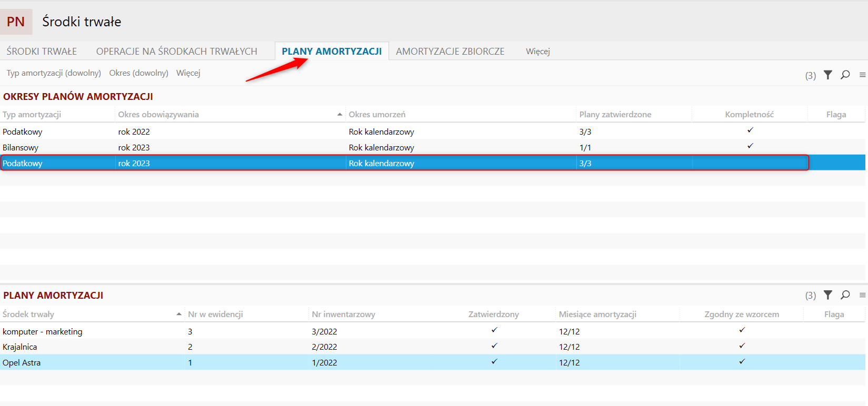This screenshot has height=406, width=868.
Task: Sort by Nr inwentarzowy column
Action: (x=343, y=314)
